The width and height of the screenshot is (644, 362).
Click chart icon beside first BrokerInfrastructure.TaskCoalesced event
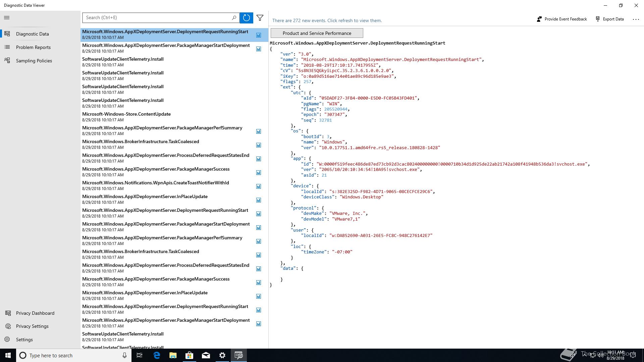tap(259, 145)
